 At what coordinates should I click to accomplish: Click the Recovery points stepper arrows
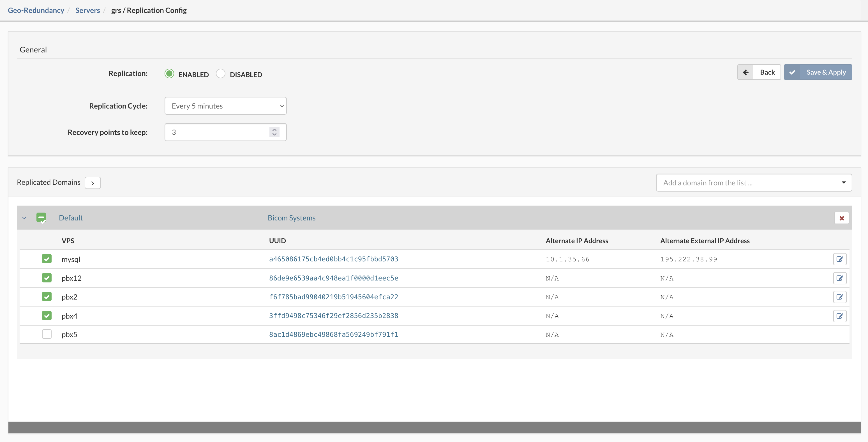pyautogui.click(x=274, y=132)
